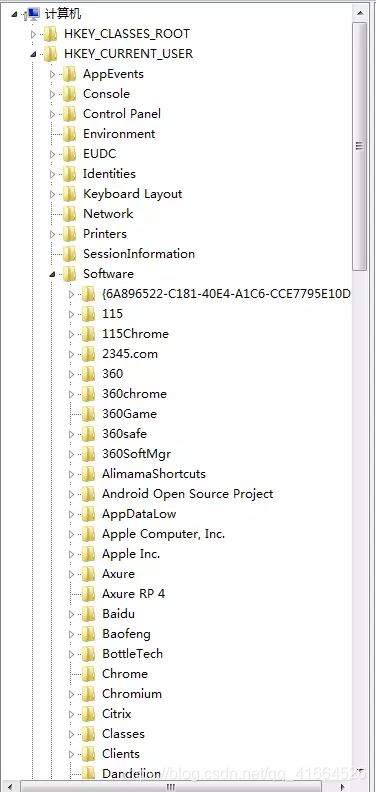Click the 计算机 root label
Screen dimensions: 376x792
point(63,14)
